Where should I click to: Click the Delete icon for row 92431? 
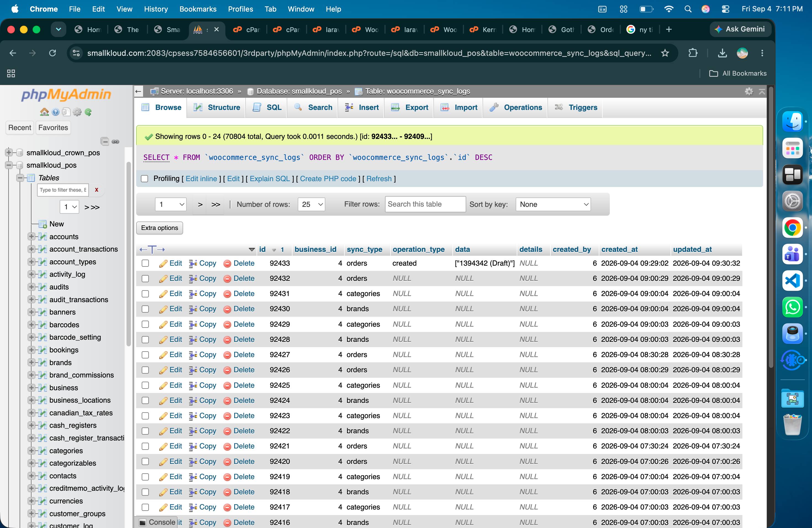click(x=227, y=294)
